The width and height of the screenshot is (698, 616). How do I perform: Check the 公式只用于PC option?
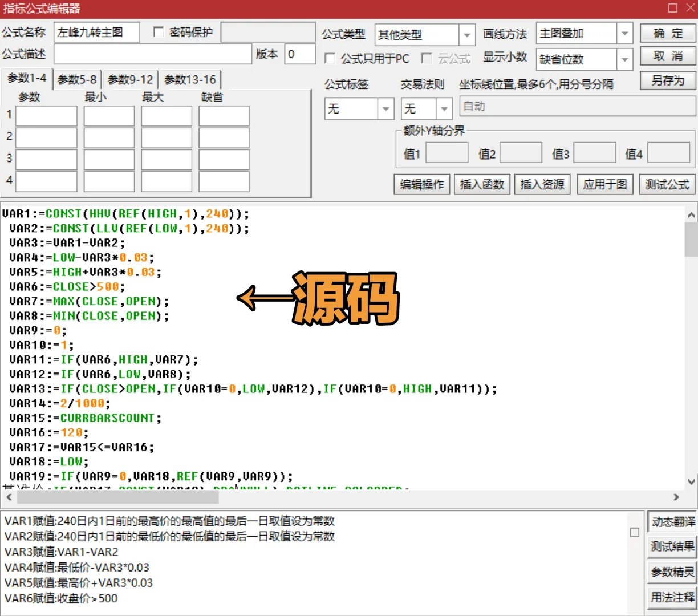(330, 58)
